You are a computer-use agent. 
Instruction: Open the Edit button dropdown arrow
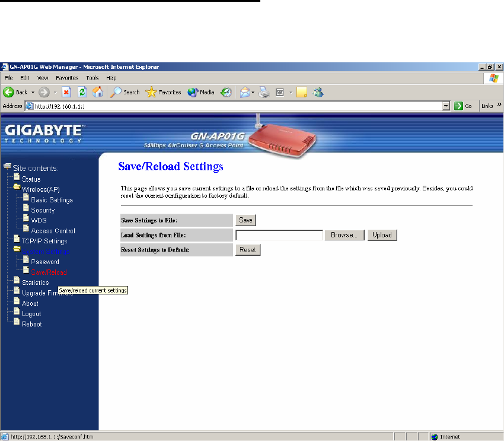(291, 93)
